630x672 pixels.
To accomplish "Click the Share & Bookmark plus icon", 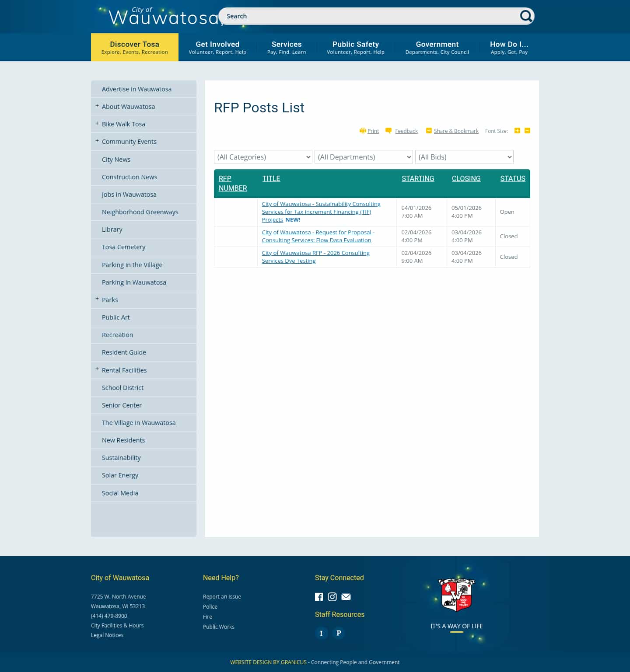I will click(x=429, y=130).
